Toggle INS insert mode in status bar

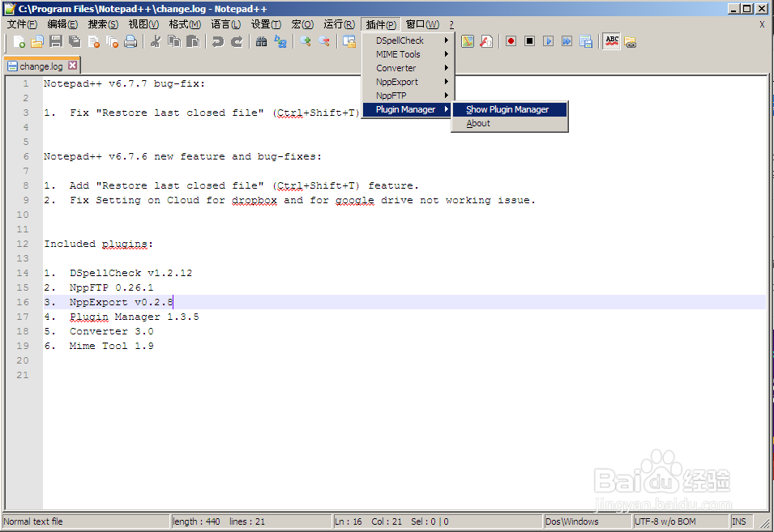[741, 521]
